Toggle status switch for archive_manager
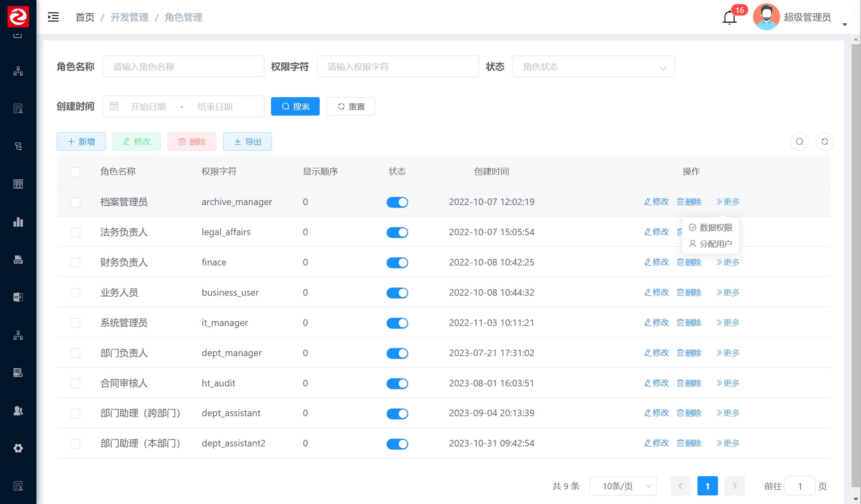The width and height of the screenshot is (861, 504). tap(397, 202)
